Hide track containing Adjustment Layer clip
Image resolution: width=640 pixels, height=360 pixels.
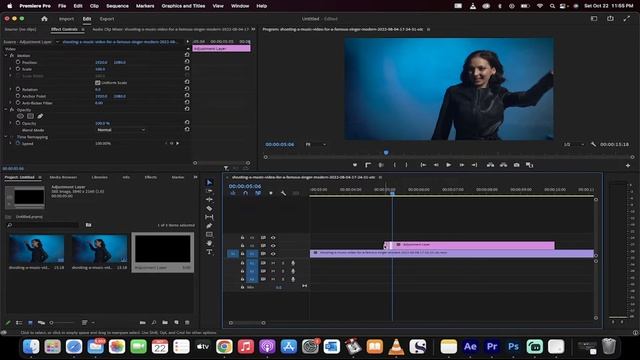273,246
